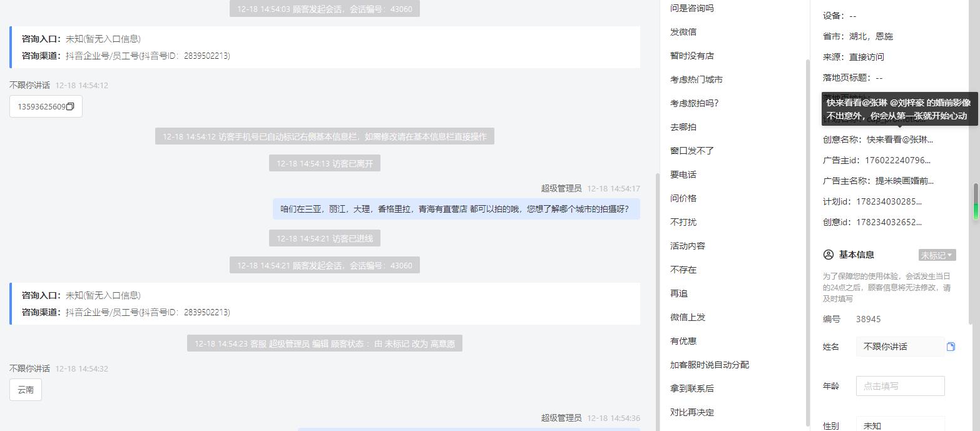
Task: Click the 落地页标题 row
Action: tap(853, 78)
